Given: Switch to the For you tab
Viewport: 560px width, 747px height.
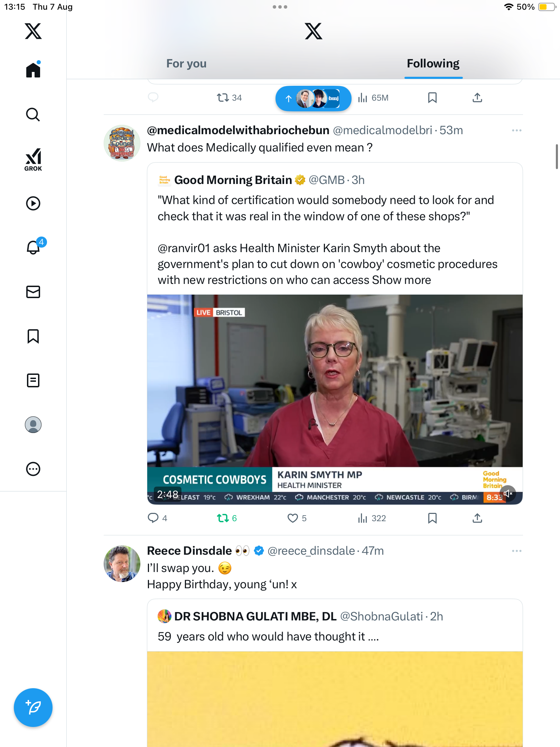Looking at the screenshot, I should pos(186,63).
